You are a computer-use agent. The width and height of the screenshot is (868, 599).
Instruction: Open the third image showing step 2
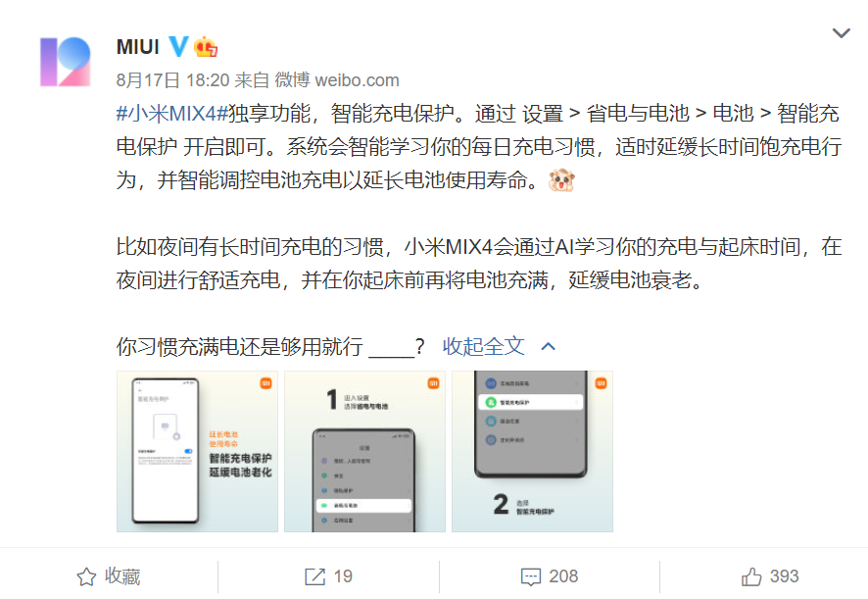pos(533,452)
